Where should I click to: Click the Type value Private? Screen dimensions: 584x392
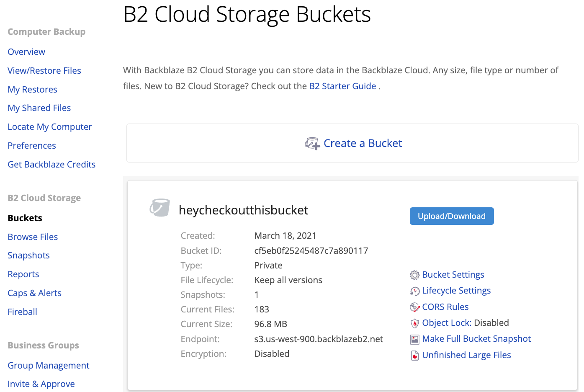click(268, 266)
